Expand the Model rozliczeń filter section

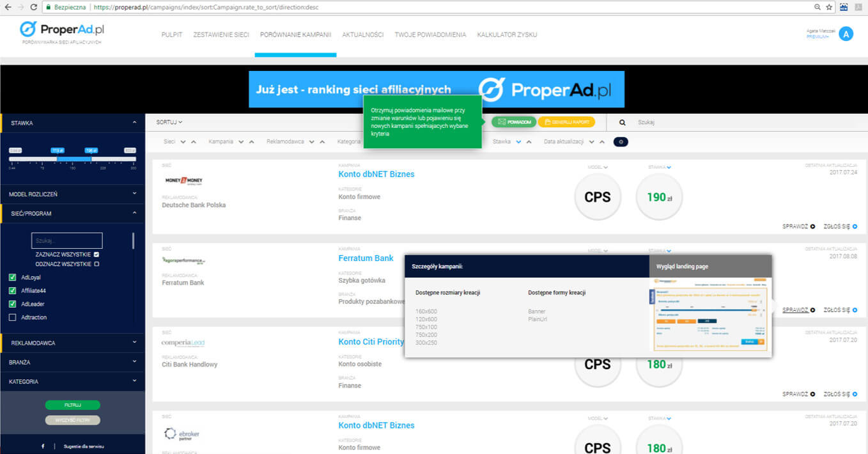pyautogui.click(x=72, y=194)
